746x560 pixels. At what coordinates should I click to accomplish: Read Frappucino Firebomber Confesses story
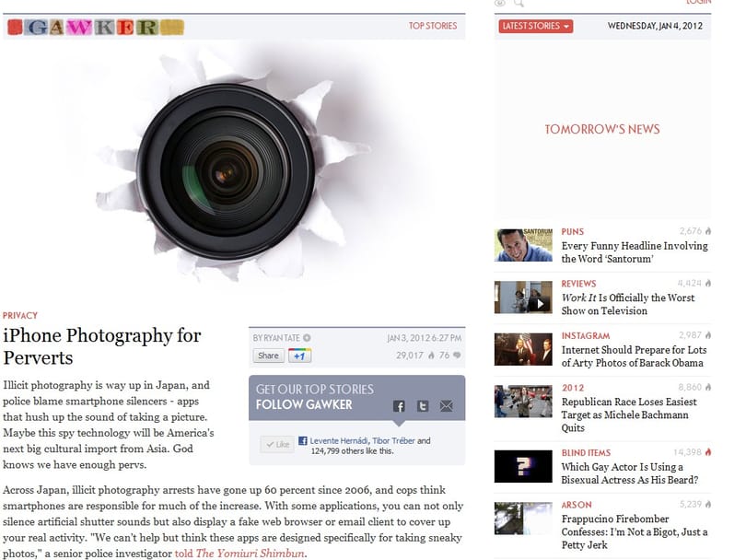click(635, 532)
